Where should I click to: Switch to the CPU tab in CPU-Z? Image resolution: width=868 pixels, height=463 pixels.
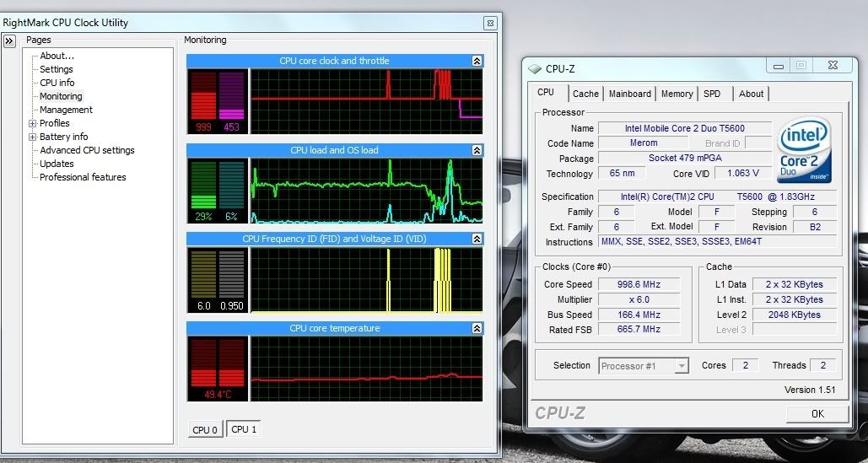[546, 93]
